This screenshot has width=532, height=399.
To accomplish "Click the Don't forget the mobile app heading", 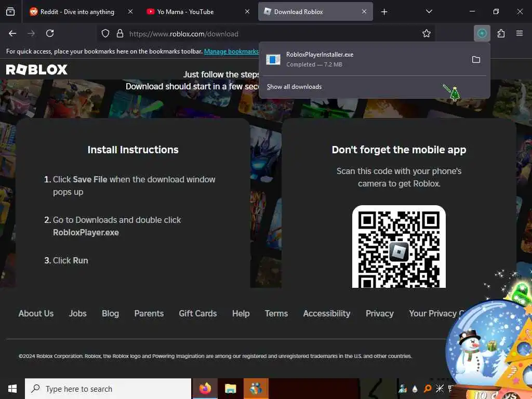I will (x=399, y=150).
